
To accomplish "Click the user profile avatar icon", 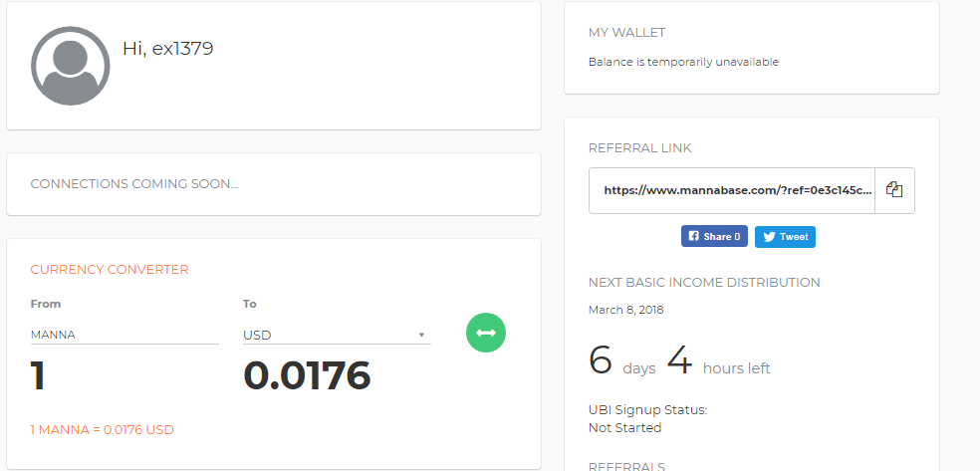I will [70, 66].
